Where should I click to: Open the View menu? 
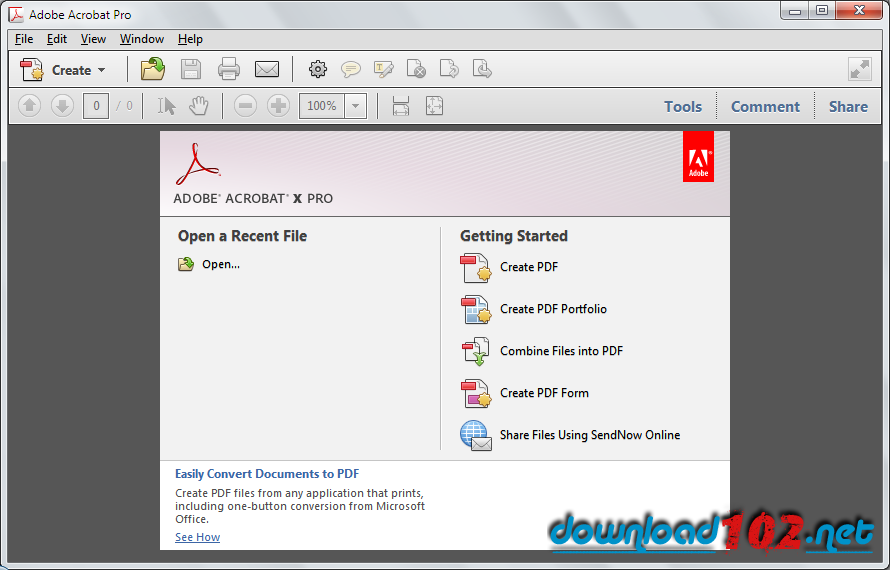point(93,39)
